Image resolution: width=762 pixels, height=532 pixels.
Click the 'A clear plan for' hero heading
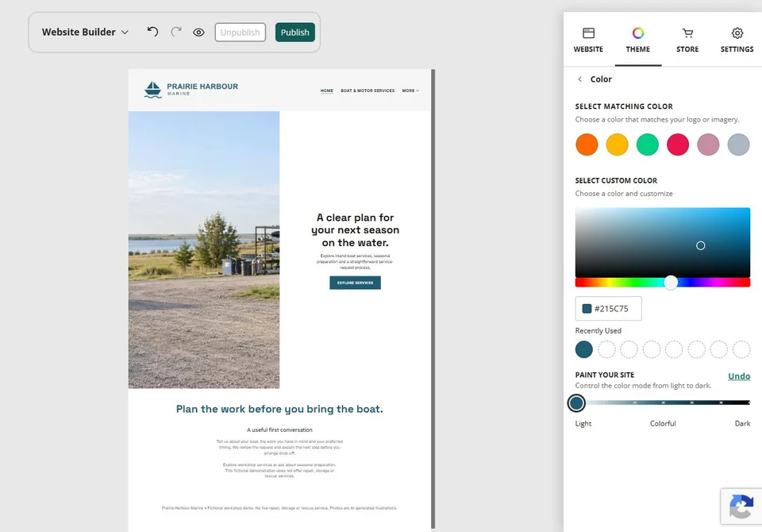[356, 230]
